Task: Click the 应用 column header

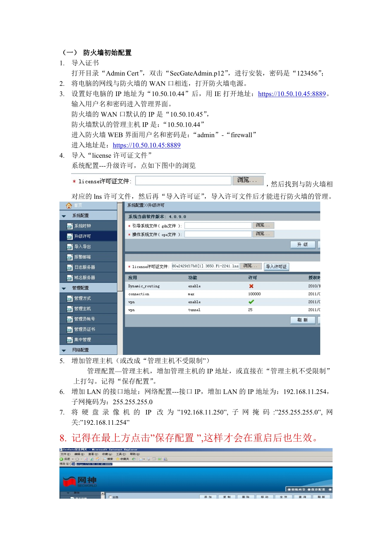Action: [133, 278]
